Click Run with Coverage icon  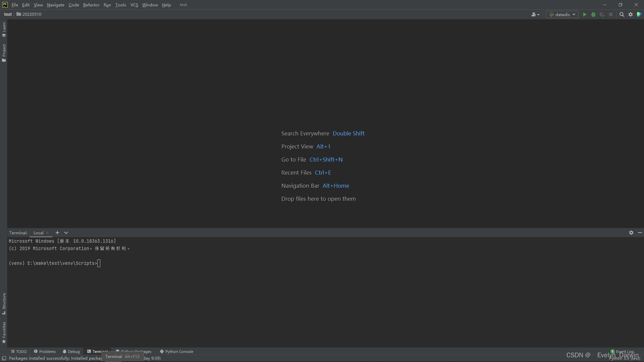602,14
